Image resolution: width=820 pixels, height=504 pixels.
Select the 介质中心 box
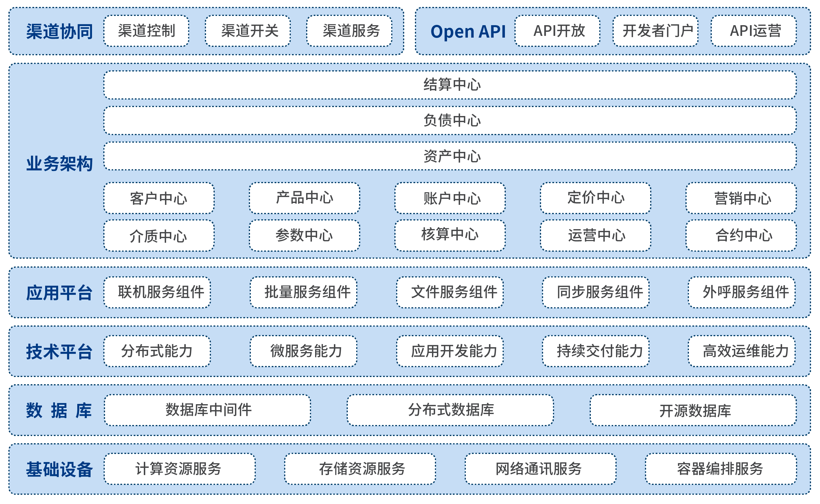159,235
